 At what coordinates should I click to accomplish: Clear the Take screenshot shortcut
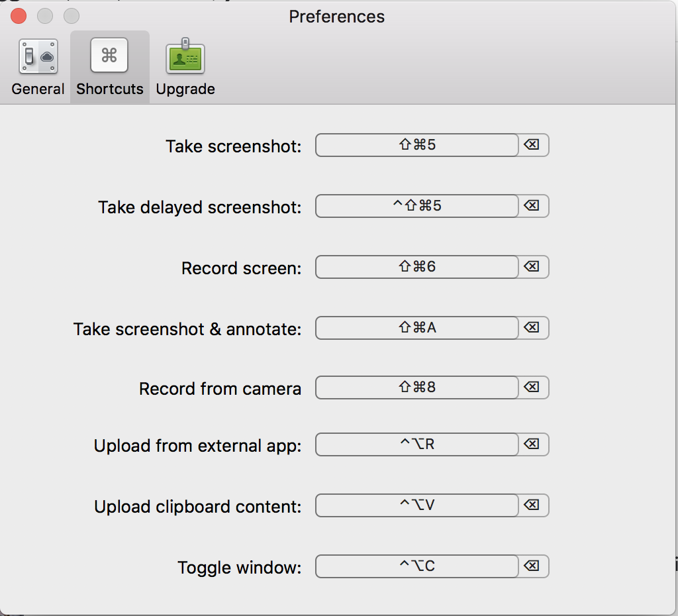(532, 144)
